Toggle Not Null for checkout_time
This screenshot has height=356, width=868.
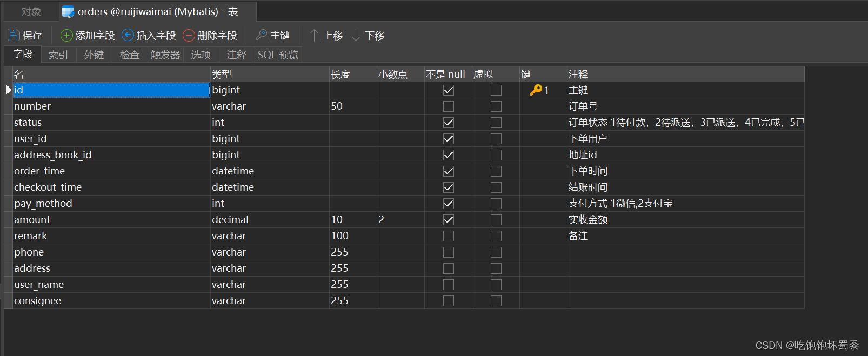[x=449, y=187]
